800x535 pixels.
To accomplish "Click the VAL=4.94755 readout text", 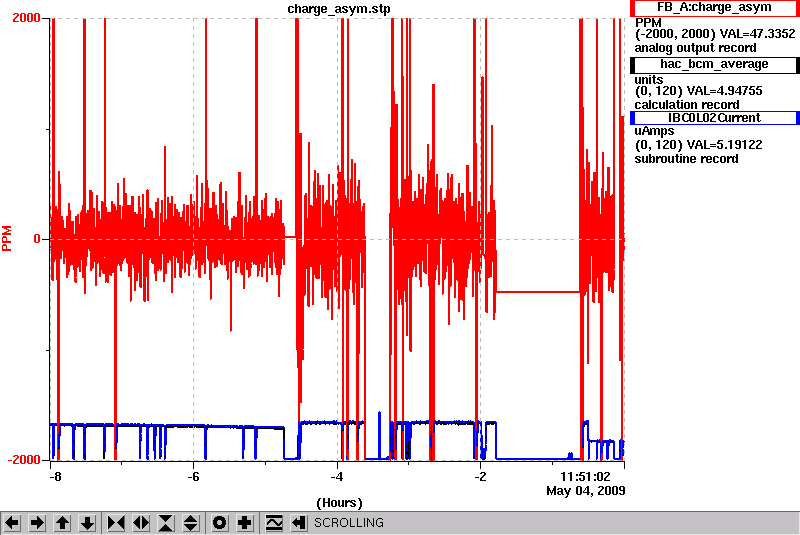I will pyautogui.click(x=724, y=91).
